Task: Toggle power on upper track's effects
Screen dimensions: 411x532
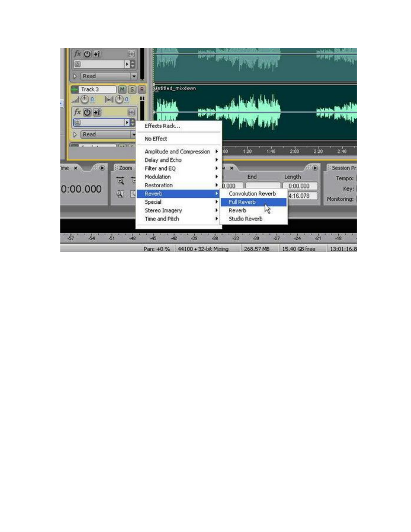Action: [87, 54]
